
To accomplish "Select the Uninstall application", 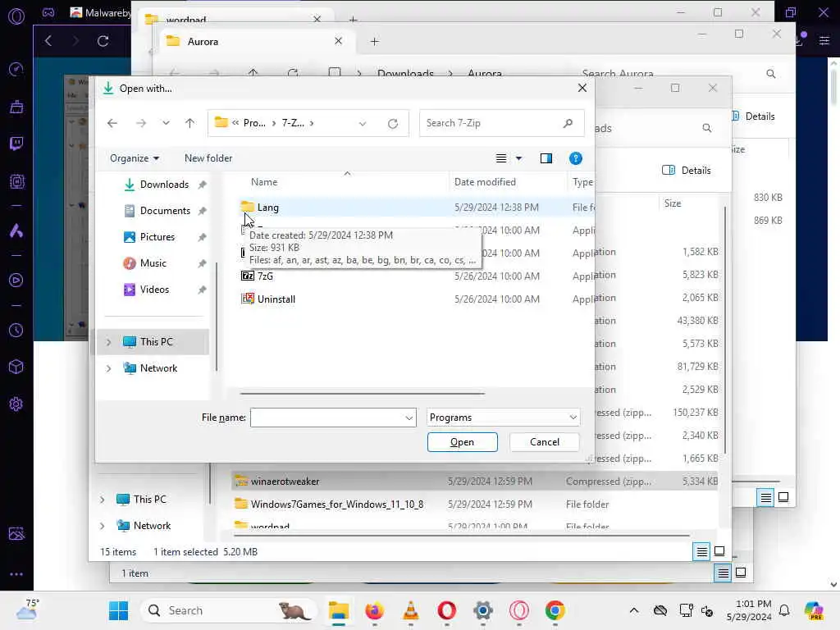I will tap(276, 299).
